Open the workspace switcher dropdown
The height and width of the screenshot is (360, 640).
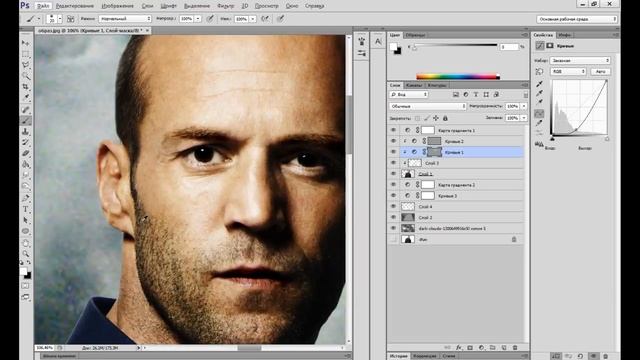(577, 19)
